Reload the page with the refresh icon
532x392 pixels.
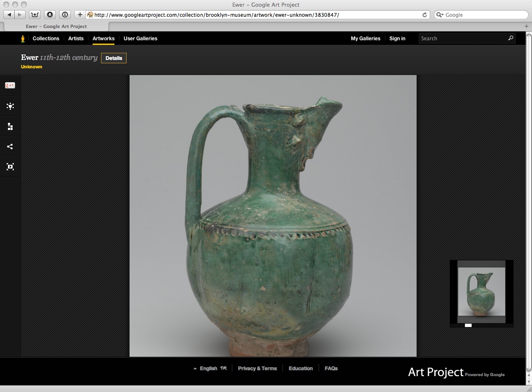425,15
